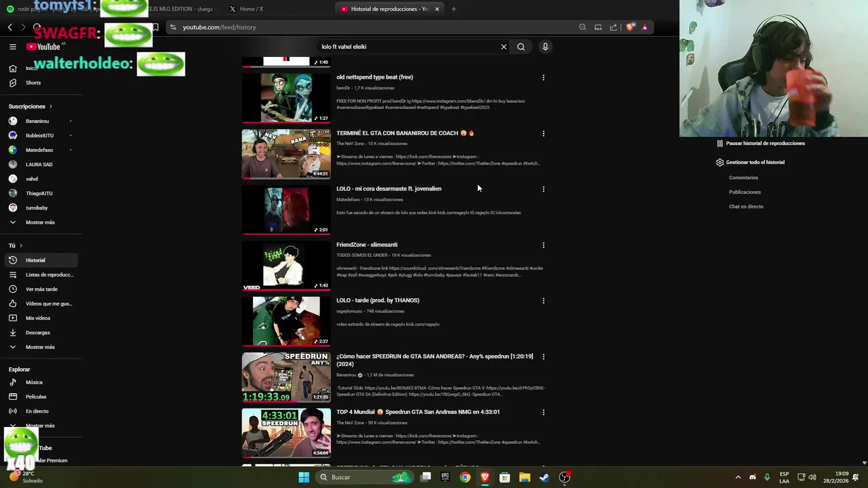Select Chat en directo history type
Viewport: 868px width, 488px height.
tap(746, 207)
